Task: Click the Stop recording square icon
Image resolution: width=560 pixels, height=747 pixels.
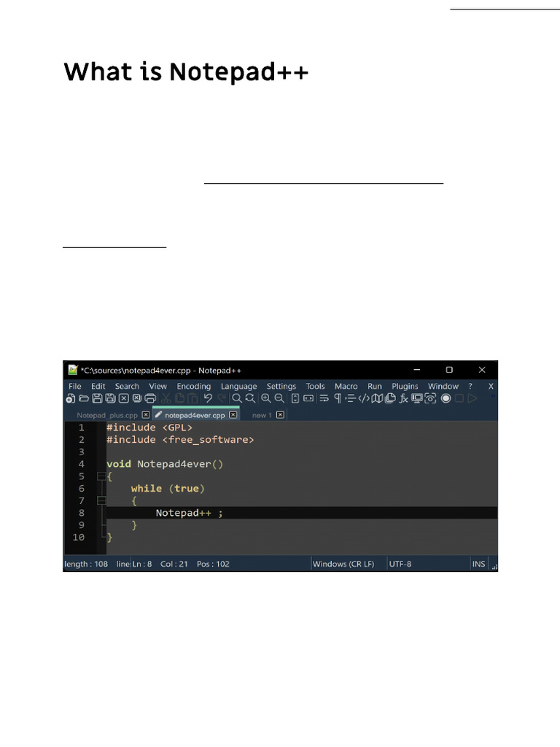Action: click(x=459, y=398)
